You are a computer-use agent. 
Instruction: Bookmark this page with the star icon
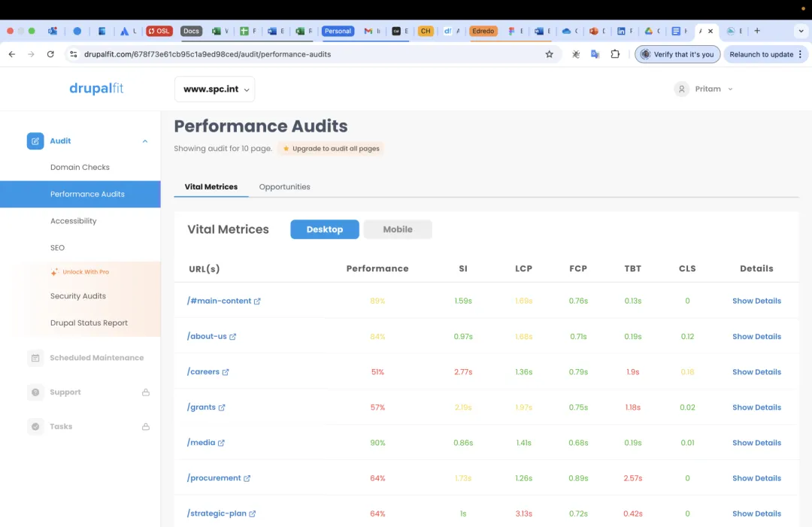(550, 54)
